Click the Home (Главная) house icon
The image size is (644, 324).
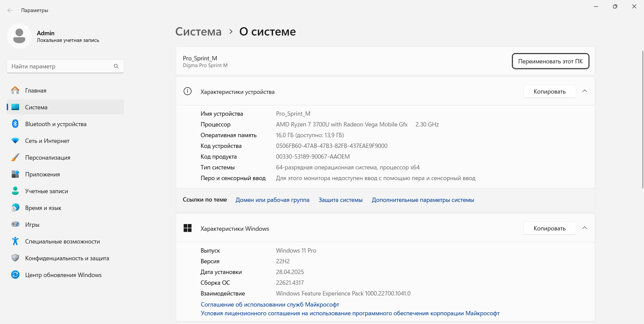(15, 90)
